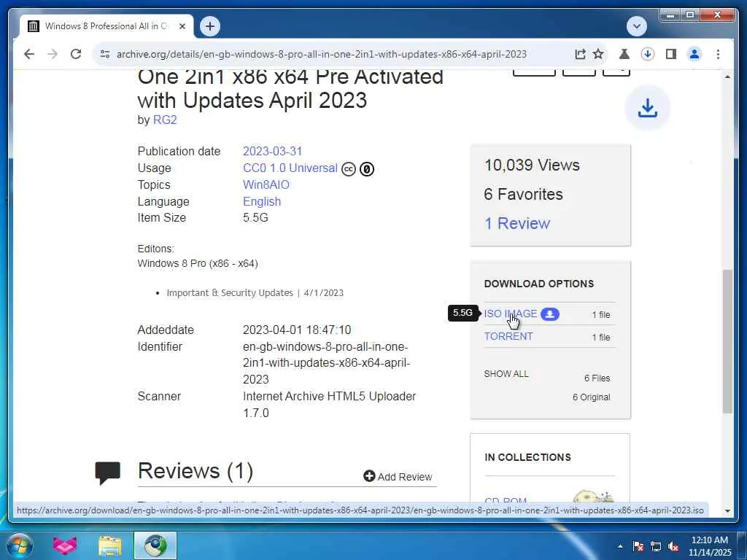Viewport: 747px width, 560px height.
Task: Open the tab search dropdown
Action: (636, 26)
